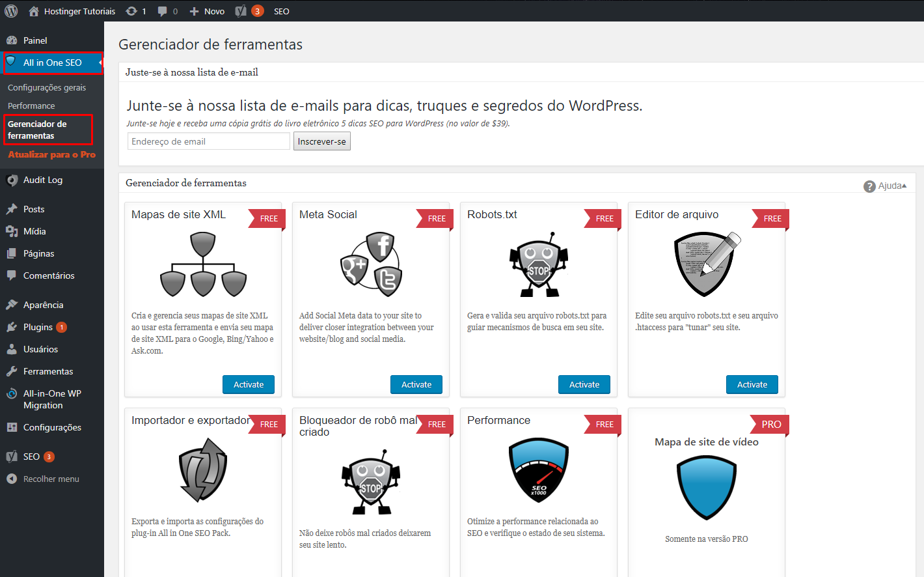This screenshot has width=924, height=577.
Task: Click the Mapas de site XML hierarchy icon
Action: pos(203,265)
